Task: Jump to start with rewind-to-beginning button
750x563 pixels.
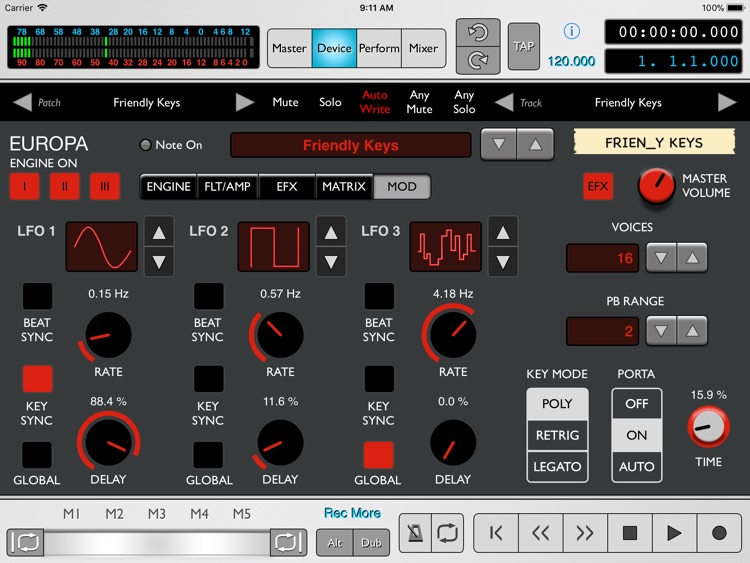Action: (x=496, y=533)
